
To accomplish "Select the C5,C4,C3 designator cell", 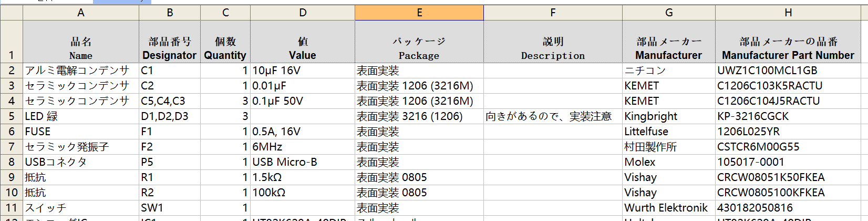I will pos(170,101).
